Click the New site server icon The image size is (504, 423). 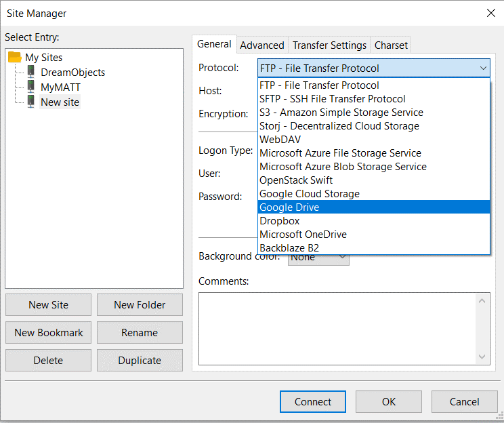click(x=30, y=102)
